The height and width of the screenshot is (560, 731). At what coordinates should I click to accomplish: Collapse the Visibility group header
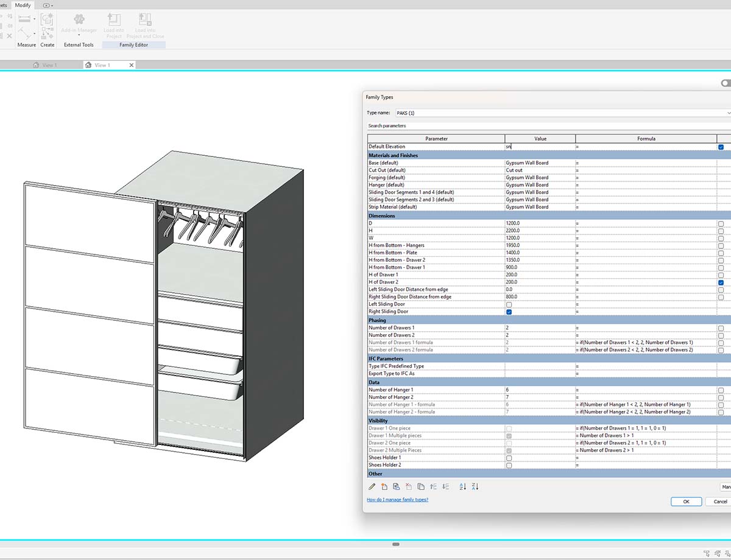click(548, 421)
